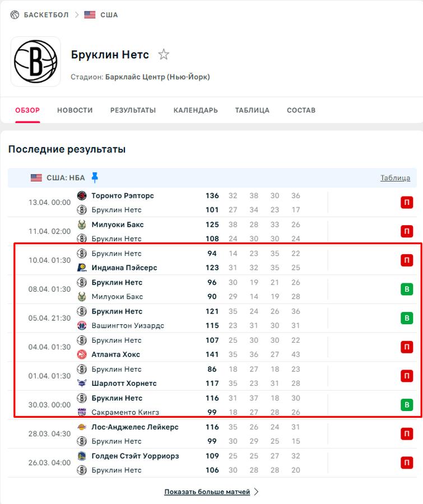Viewport: 423px width, 504px height.
Task: Click the loss badge for 10.04 match
Action: click(407, 260)
